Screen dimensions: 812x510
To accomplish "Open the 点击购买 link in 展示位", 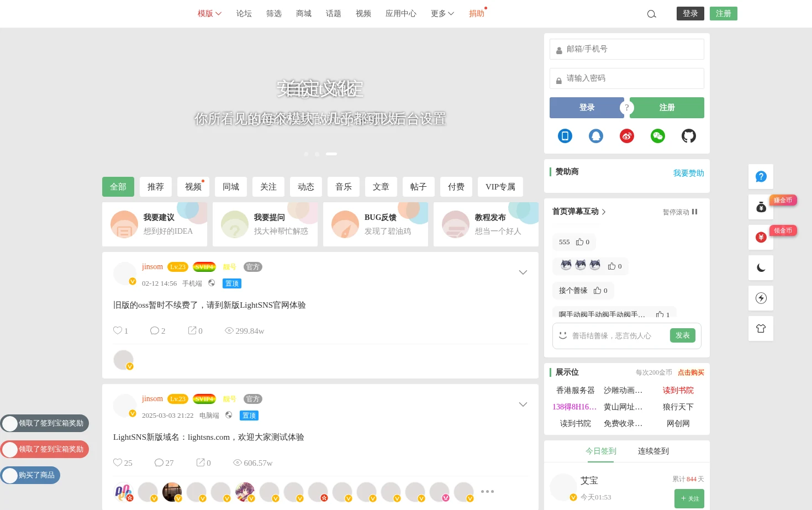I will [x=691, y=372].
